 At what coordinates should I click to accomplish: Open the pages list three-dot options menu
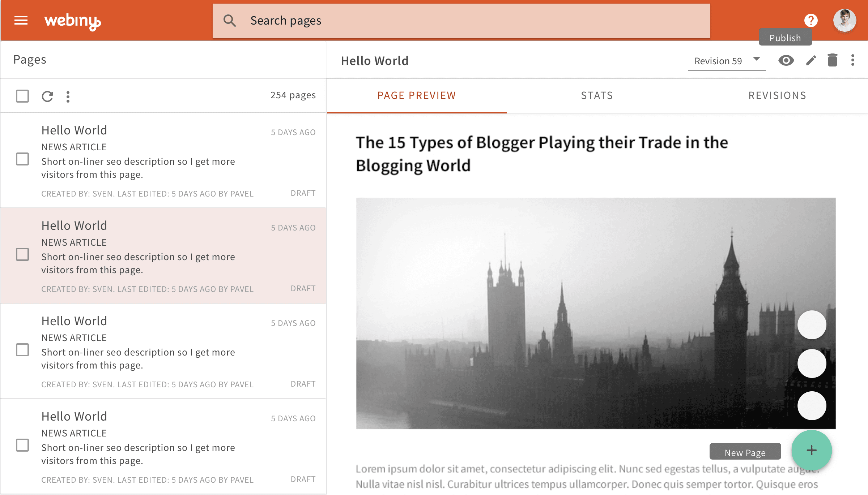click(68, 96)
